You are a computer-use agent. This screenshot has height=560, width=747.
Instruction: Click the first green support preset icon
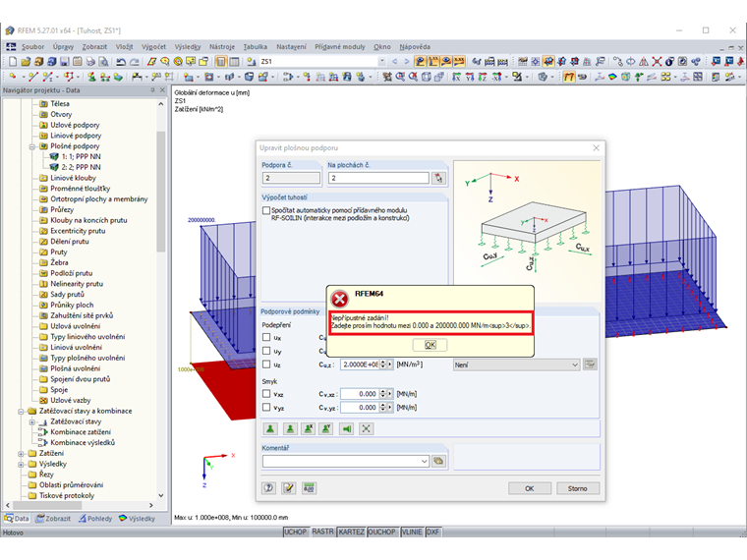(x=270, y=429)
